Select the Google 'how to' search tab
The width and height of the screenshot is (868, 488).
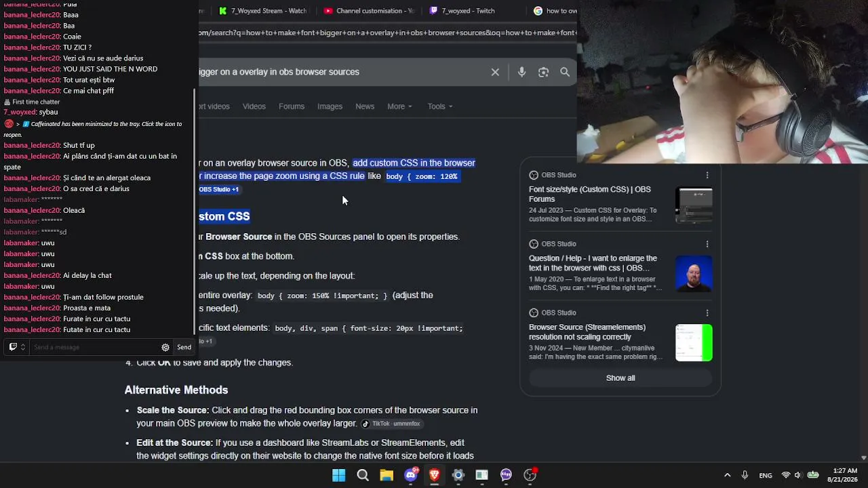point(555,11)
